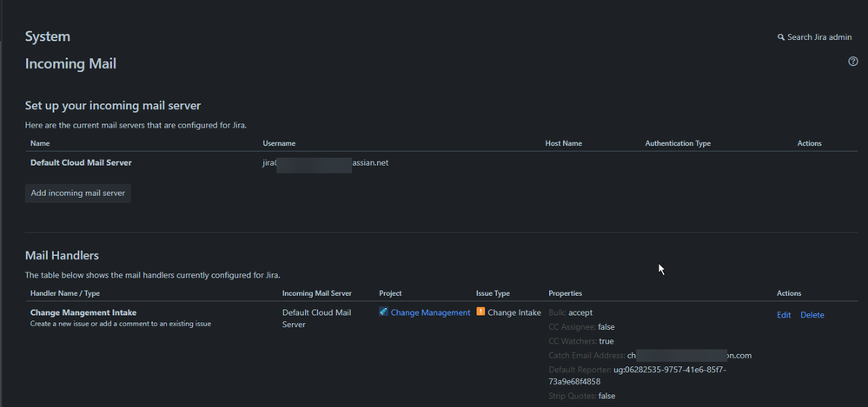
Task: Open the help question mark icon
Action: pyautogui.click(x=853, y=62)
